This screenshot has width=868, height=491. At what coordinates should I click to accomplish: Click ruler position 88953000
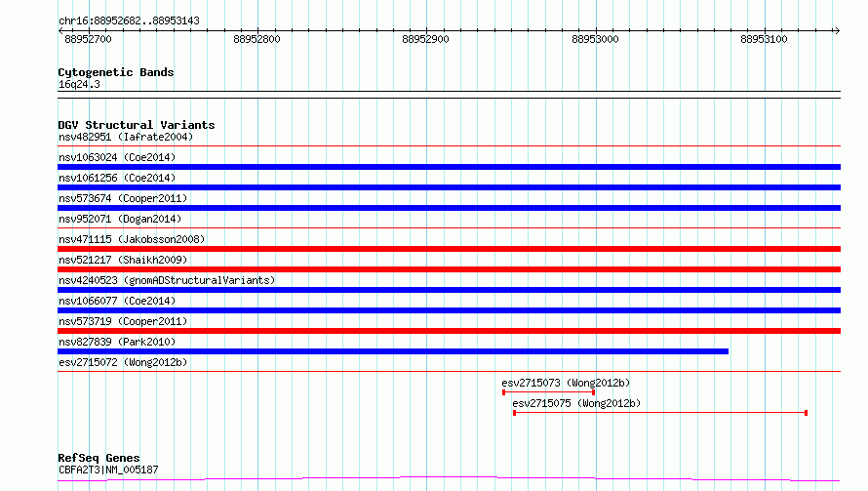(595, 39)
